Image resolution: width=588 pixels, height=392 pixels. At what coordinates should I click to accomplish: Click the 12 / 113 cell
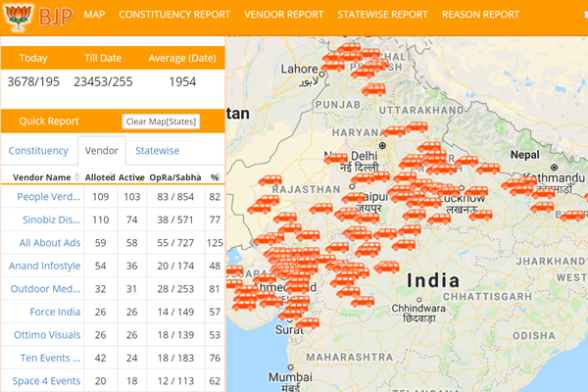[175, 381]
